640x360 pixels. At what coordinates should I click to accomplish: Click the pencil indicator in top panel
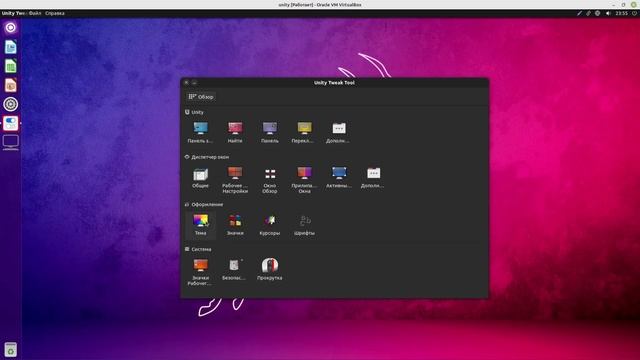[x=579, y=13]
